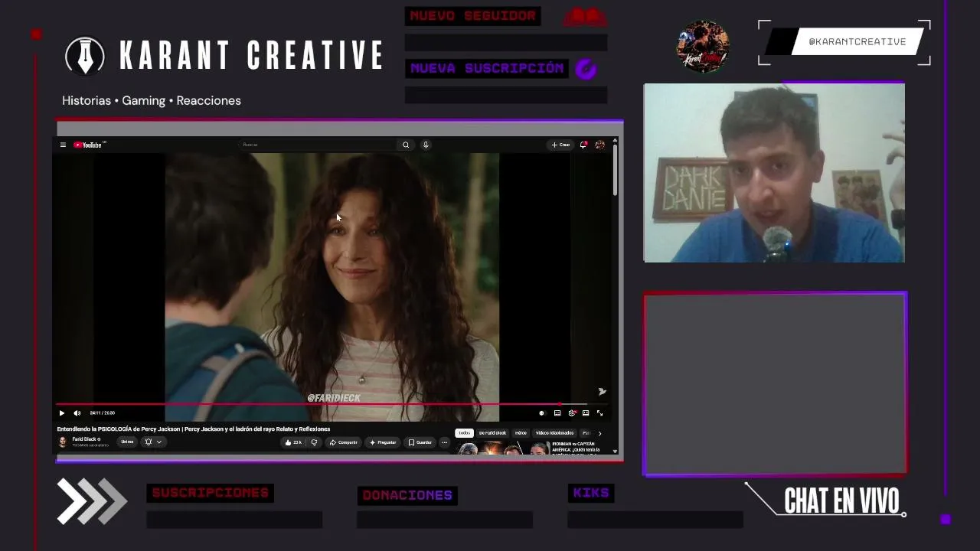The width and height of the screenshot is (980, 551).
Task: Click the Karant profile avatar in overlay
Action: coord(703,47)
